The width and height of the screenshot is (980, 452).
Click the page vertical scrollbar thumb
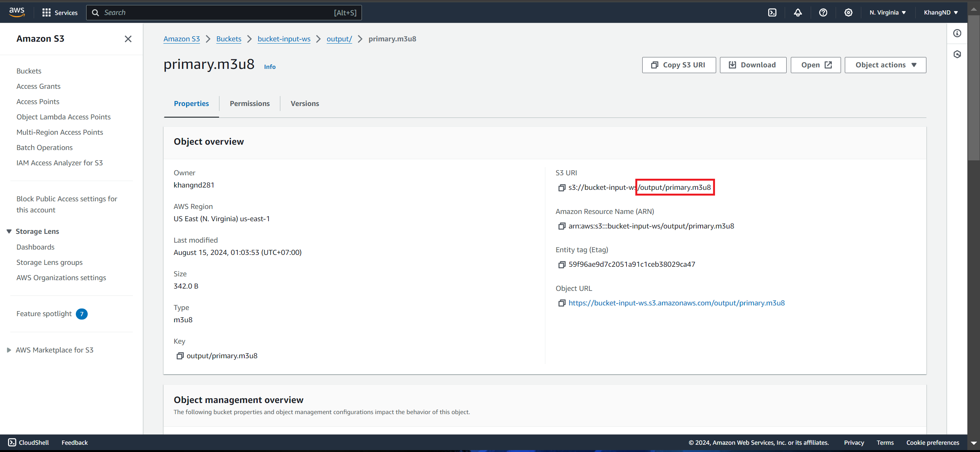pyautogui.click(x=973, y=88)
